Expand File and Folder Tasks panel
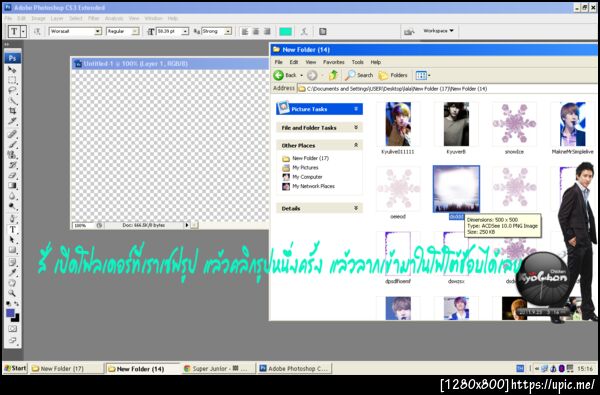This screenshot has height=395, width=600. pos(356,127)
